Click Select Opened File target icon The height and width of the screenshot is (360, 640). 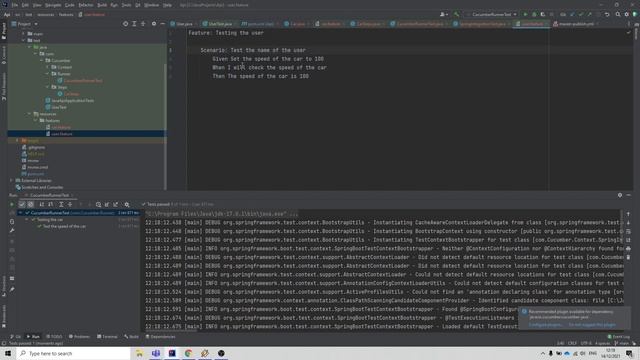[x=125, y=24]
